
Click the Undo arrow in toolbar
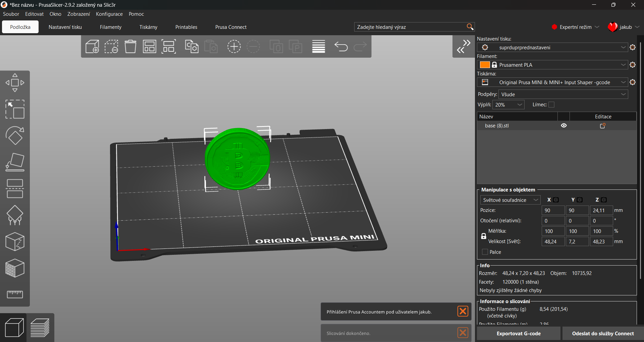pyautogui.click(x=341, y=47)
